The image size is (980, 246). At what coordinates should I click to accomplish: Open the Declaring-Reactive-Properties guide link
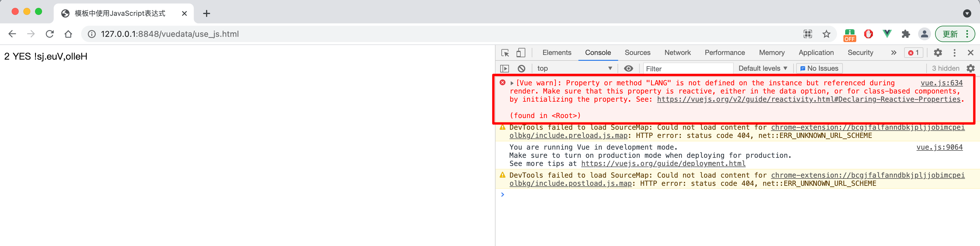[809, 99]
